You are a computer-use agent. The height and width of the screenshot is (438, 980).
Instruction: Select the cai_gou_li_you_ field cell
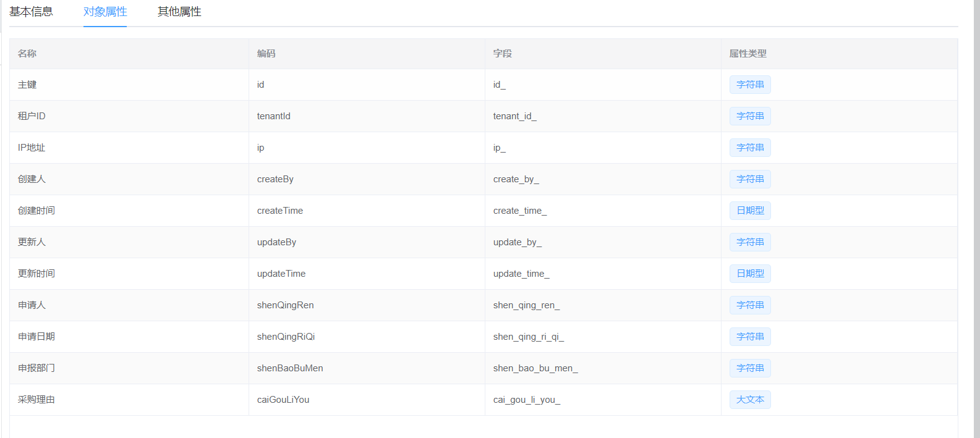[527, 400]
